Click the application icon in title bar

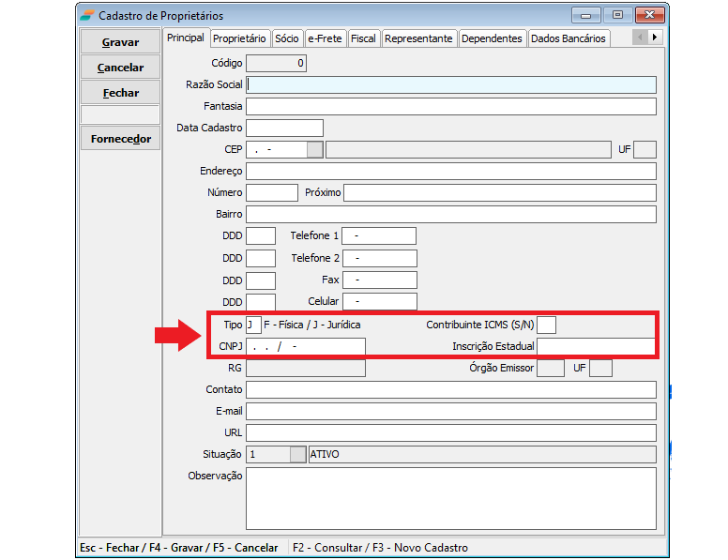(x=87, y=15)
